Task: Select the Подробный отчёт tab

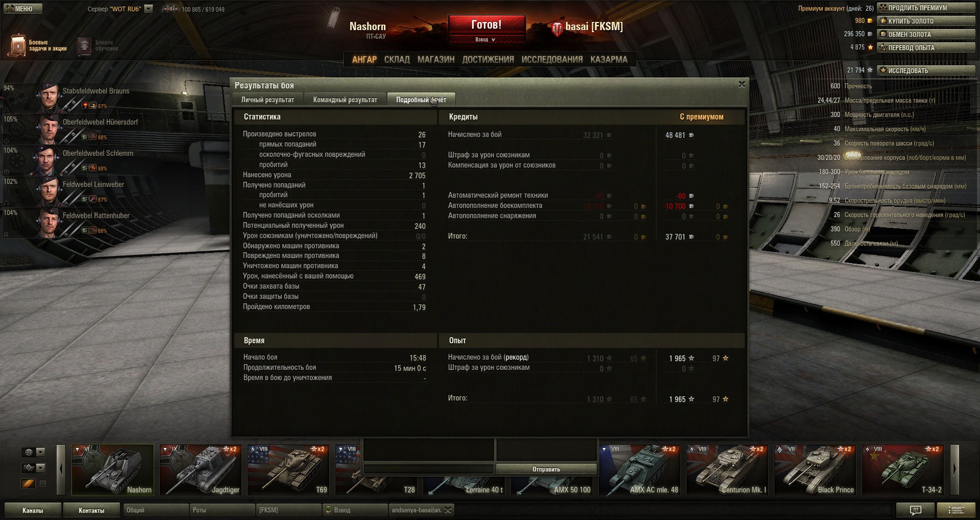Action: tap(421, 100)
